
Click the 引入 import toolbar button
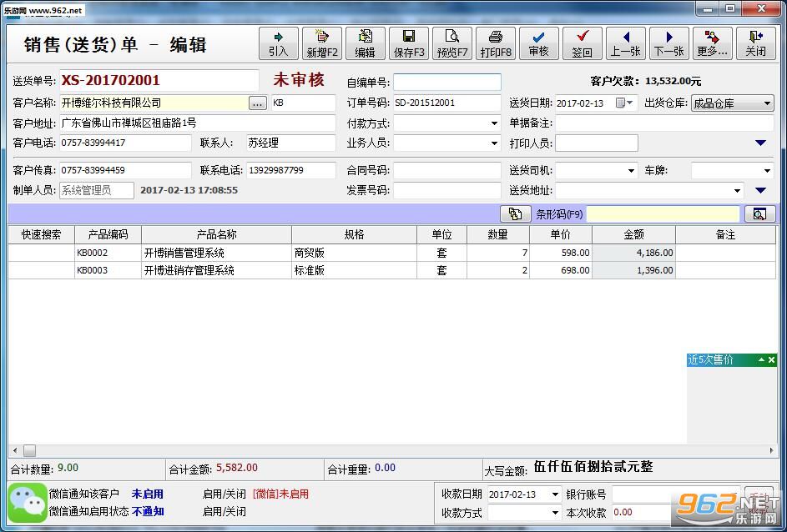point(279,43)
